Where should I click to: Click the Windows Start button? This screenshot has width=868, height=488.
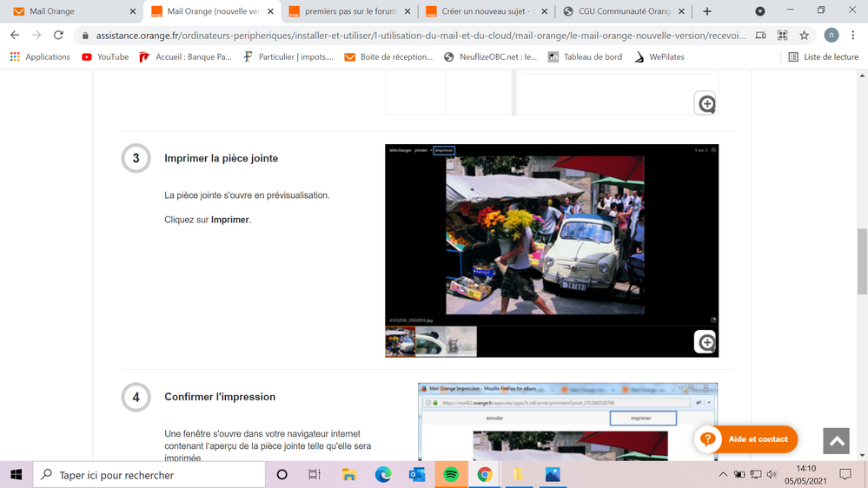point(17,475)
